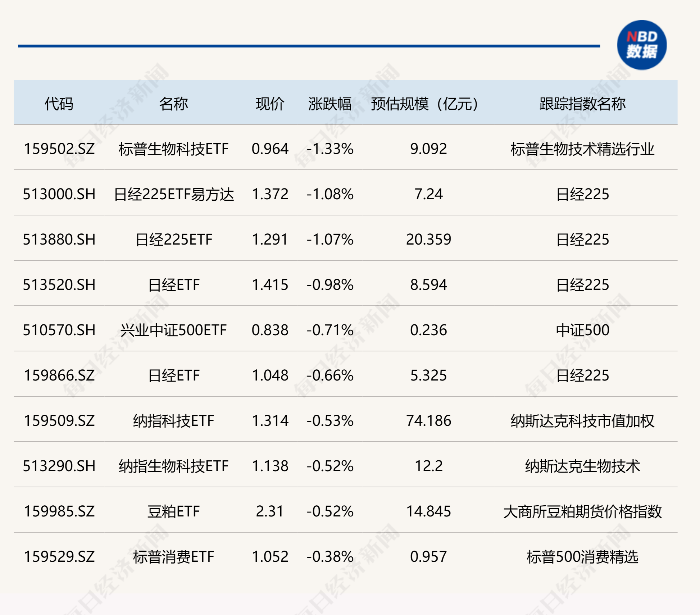Click scale value 0.236
The width and height of the screenshot is (700, 615).
[428, 330]
